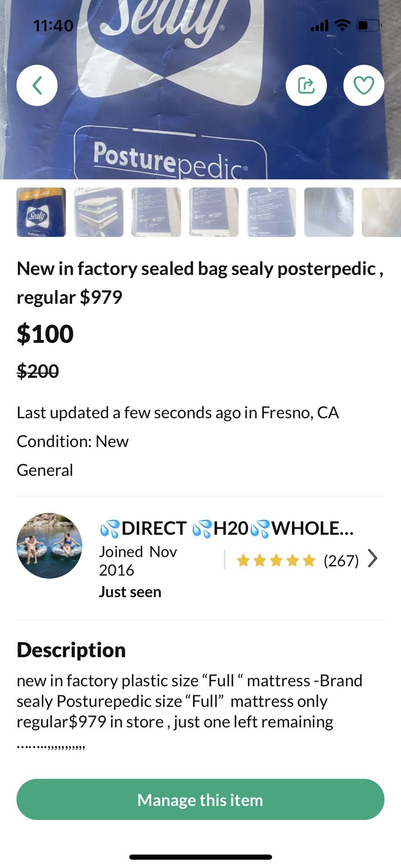Tap the five-star seller rating
This screenshot has width=401, height=868.
pyautogui.click(x=276, y=561)
